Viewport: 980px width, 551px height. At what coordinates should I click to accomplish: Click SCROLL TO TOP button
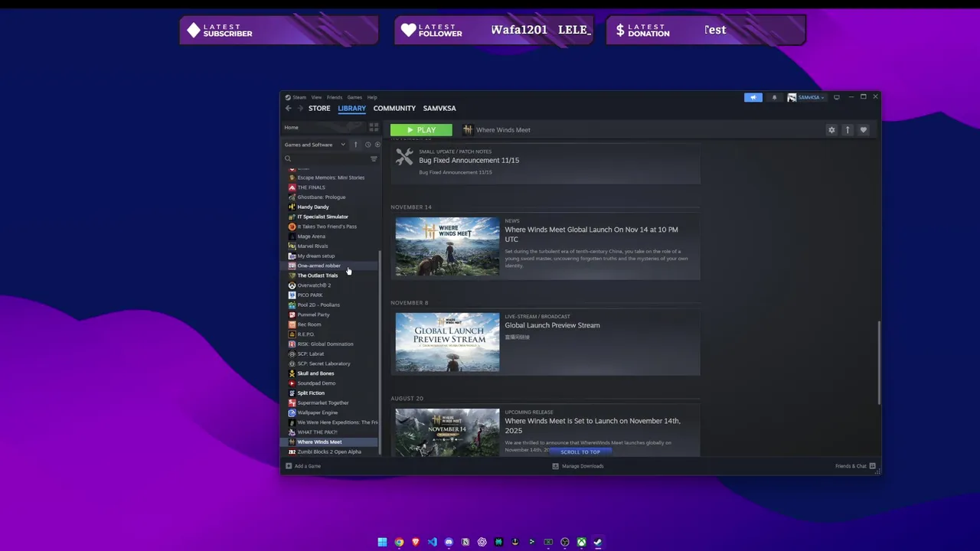(x=580, y=452)
